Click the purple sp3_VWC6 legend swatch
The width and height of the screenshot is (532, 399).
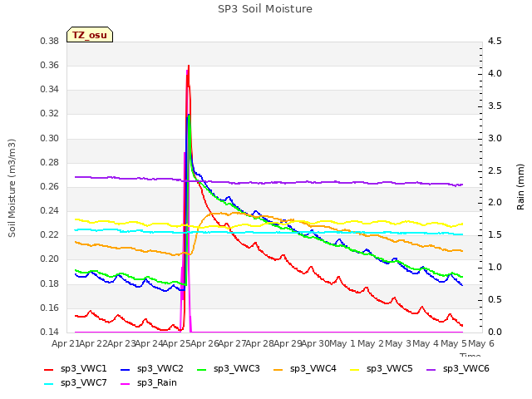click(x=431, y=369)
